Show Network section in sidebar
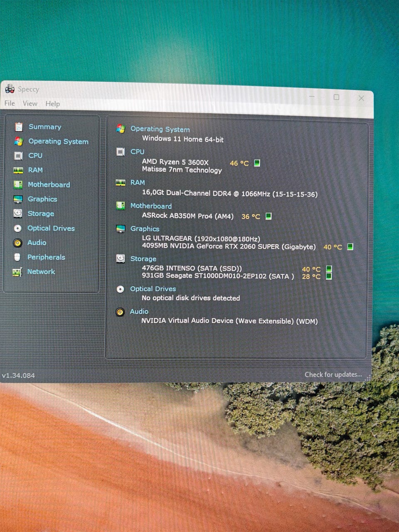 tap(41, 271)
